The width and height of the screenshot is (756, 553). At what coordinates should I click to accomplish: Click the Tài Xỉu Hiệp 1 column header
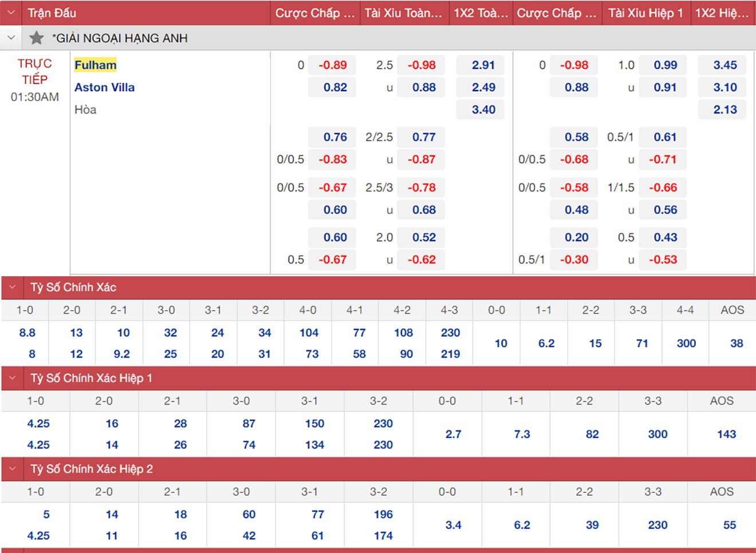pos(645,13)
